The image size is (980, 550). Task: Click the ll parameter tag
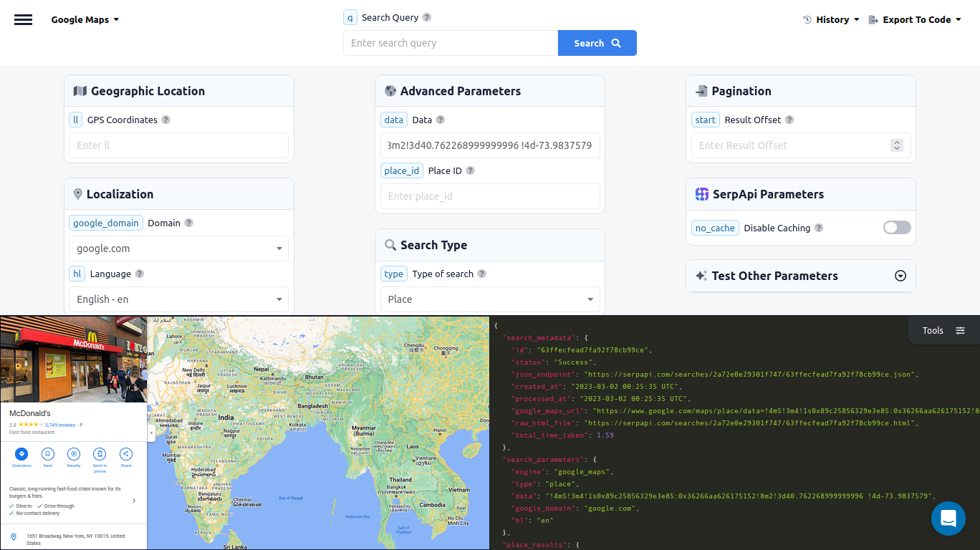point(75,120)
